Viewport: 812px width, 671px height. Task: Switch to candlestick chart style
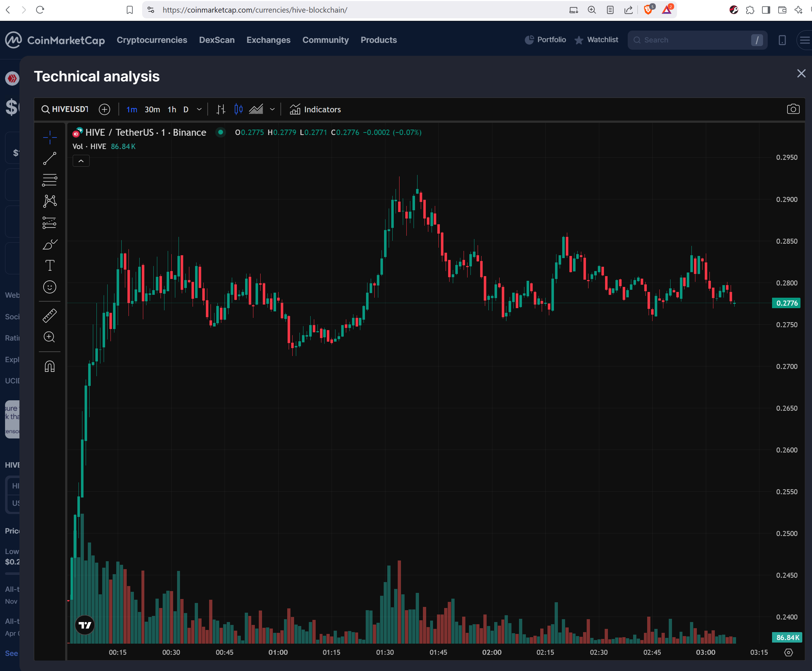point(239,110)
